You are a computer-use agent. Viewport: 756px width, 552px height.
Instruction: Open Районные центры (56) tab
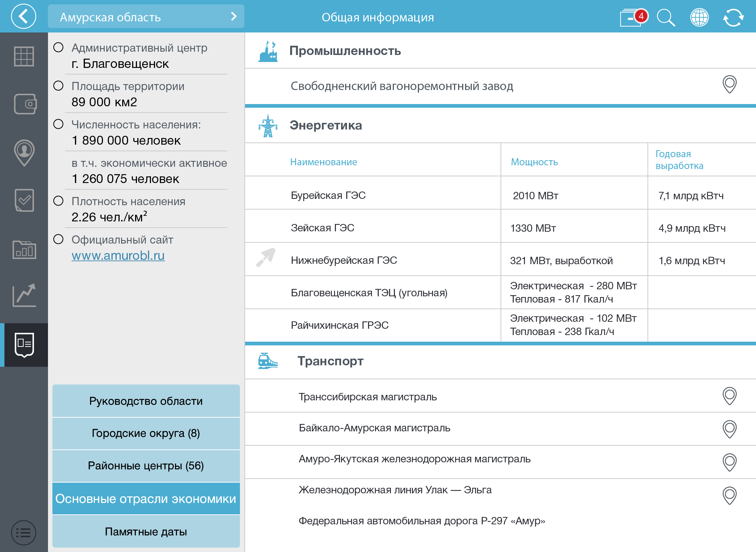tap(146, 466)
